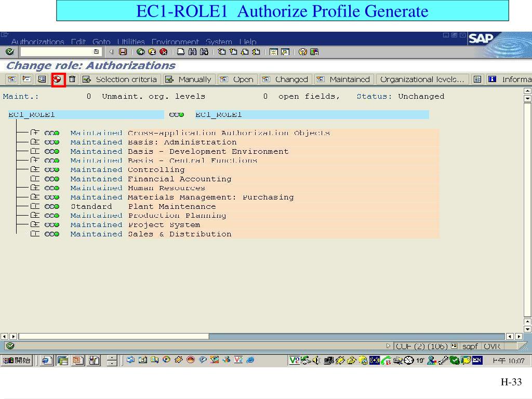The height and width of the screenshot is (399, 532).
Task: Click the vertical scrollbar up arrow
Action: click(527, 91)
